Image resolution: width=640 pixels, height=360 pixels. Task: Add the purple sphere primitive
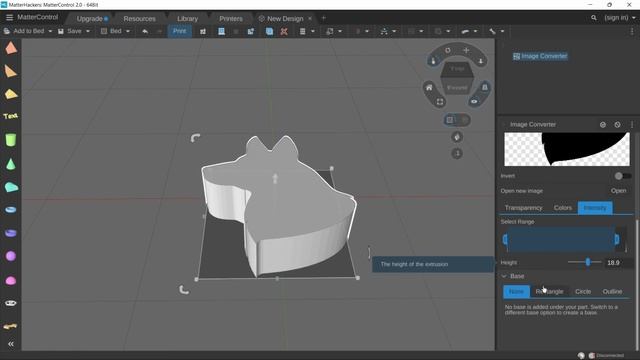point(11,256)
